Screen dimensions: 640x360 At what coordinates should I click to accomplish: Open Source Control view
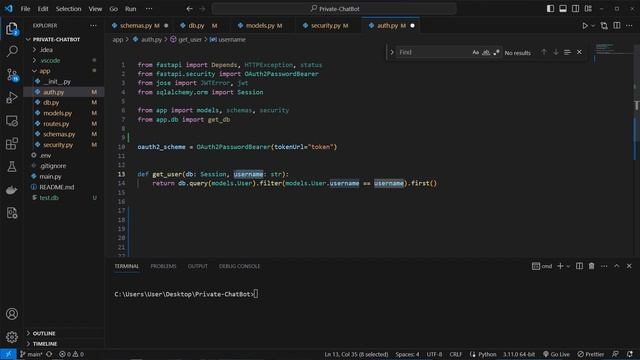[x=12, y=75]
